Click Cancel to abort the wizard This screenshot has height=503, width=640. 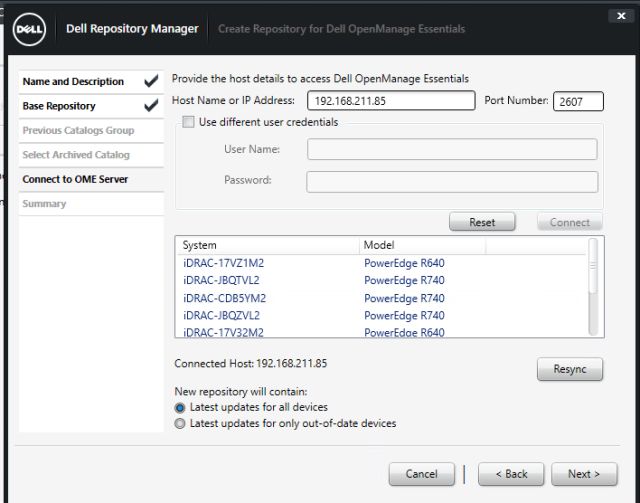pos(422,474)
